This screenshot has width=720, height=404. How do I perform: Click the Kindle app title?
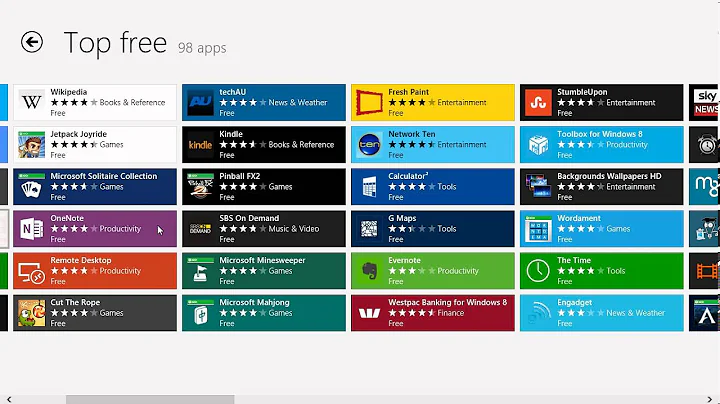tap(231, 134)
